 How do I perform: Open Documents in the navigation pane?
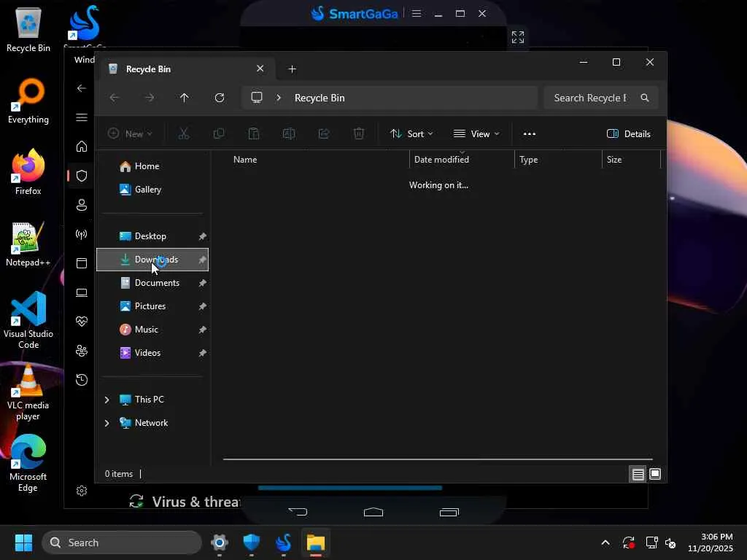coord(157,283)
